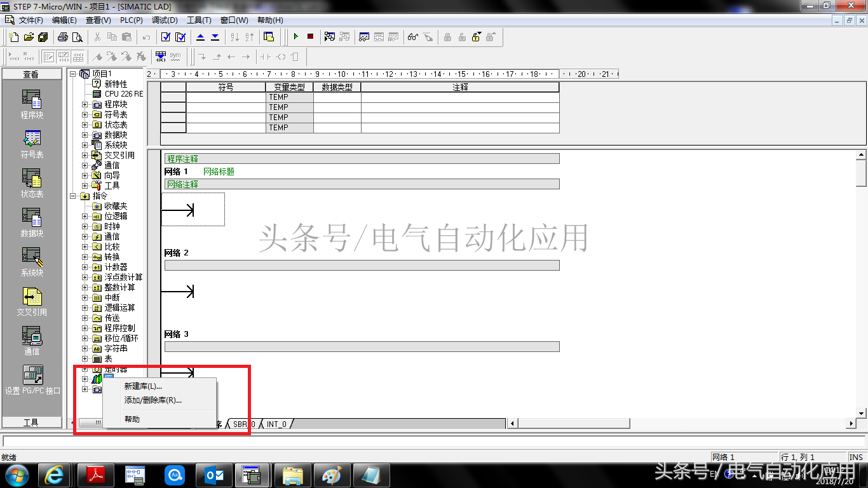Set PLC to RUN with green triangle
This screenshot has width=868, height=488.
(x=295, y=37)
